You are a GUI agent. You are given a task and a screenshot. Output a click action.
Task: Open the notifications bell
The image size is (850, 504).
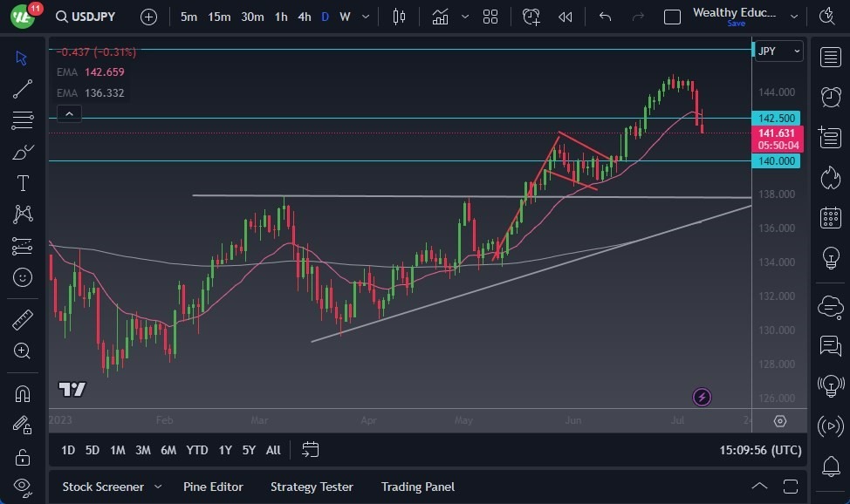coord(828,467)
